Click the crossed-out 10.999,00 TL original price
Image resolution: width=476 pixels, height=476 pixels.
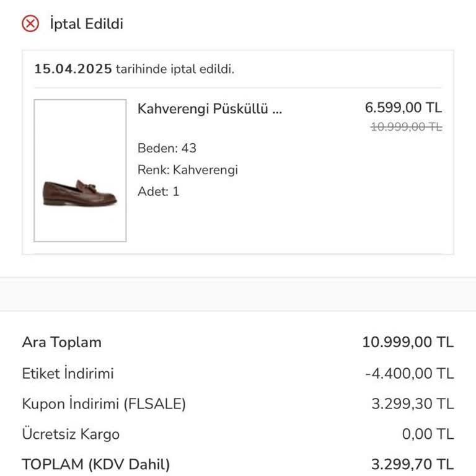tap(406, 127)
